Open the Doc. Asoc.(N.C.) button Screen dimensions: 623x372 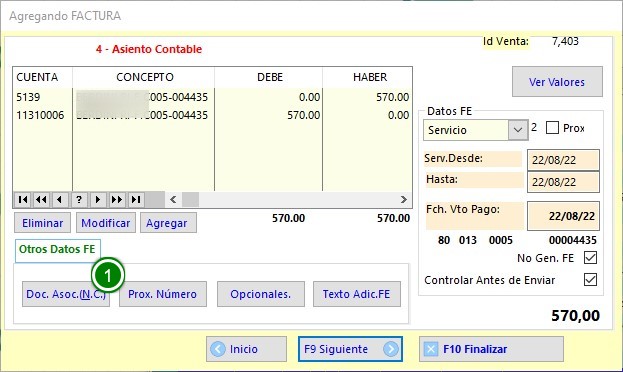click(66, 294)
